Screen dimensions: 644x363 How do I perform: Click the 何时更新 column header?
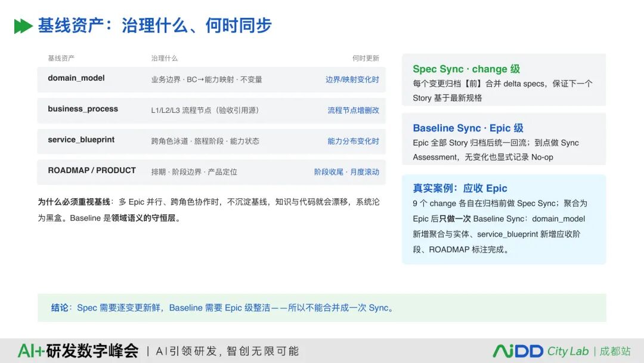tap(366, 59)
